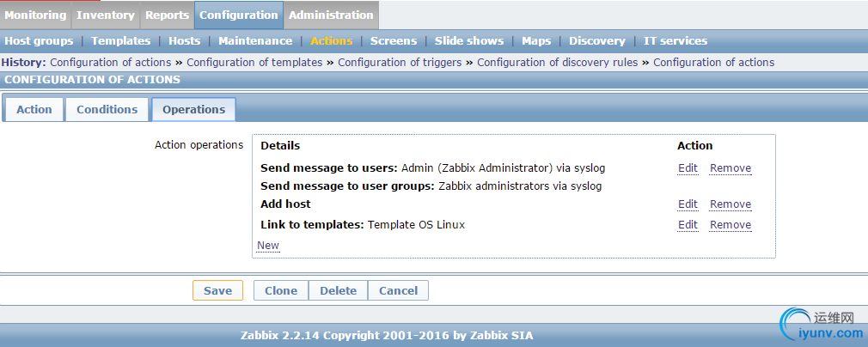Remove the Add host operation
The width and height of the screenshot is (868, 347).
click(x=730, y=204)
